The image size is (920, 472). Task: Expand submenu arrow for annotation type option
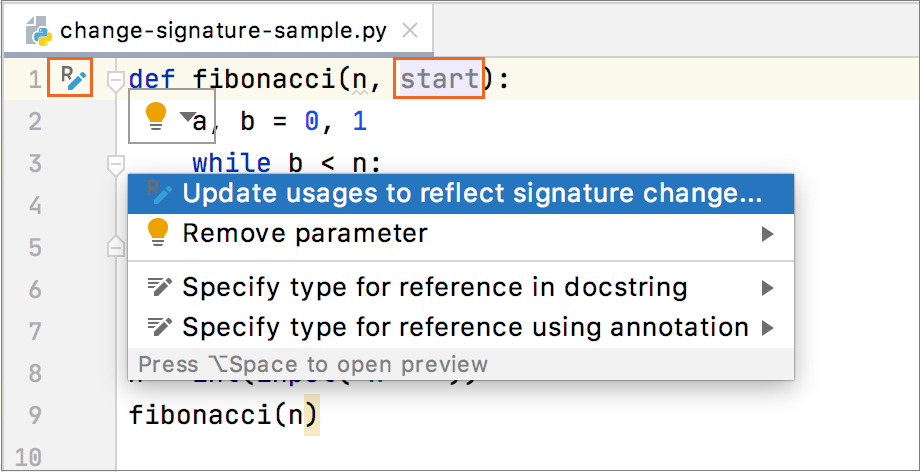coord(767,326)
